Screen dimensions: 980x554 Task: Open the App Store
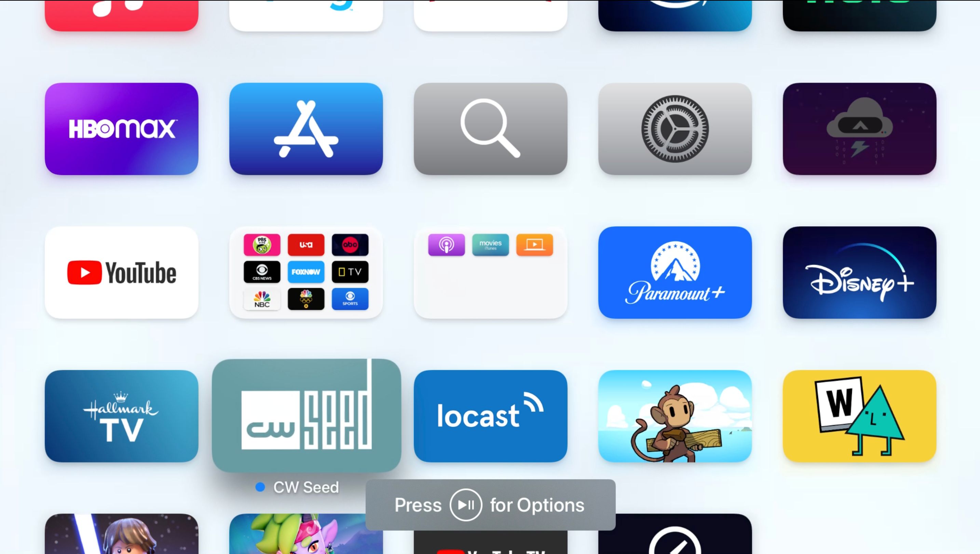pos(305,129)
